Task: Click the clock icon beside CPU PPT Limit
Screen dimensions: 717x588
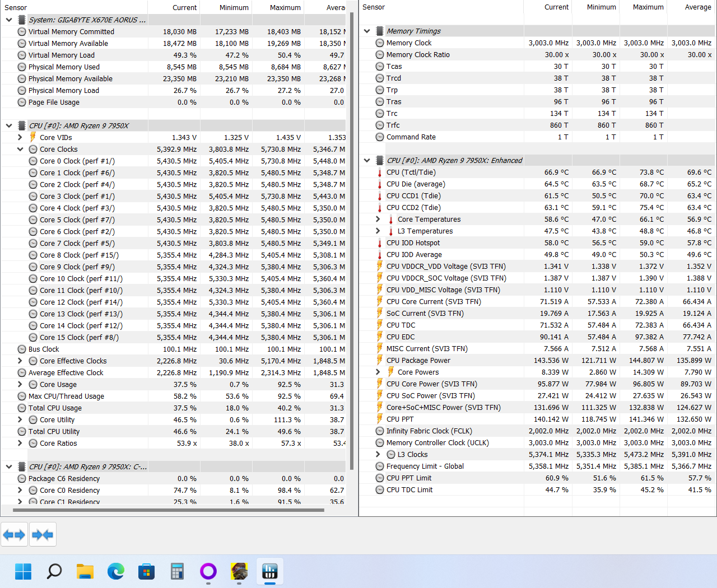Action: 380,478
